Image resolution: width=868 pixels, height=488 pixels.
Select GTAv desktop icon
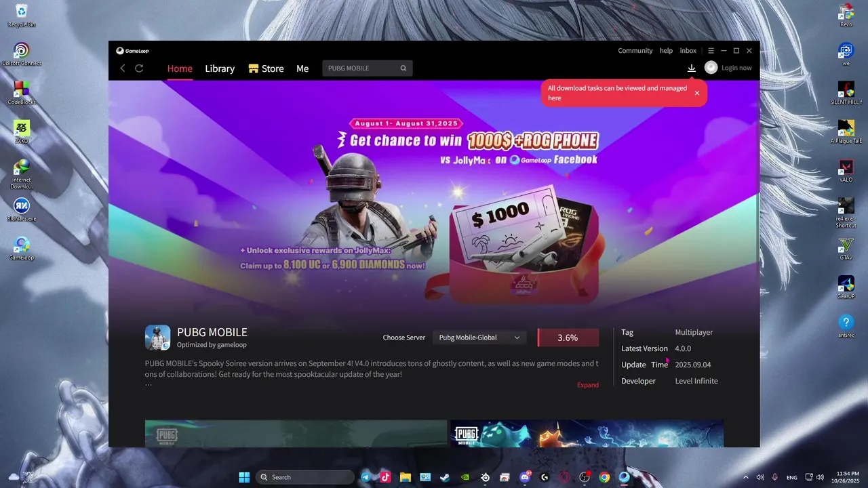[x=846, y=248]
